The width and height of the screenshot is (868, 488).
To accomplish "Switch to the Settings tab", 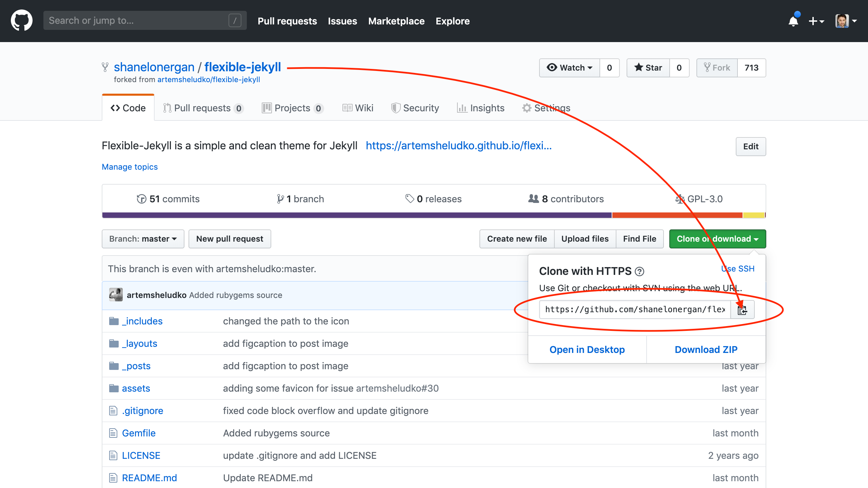I will (x=546, y=108).
